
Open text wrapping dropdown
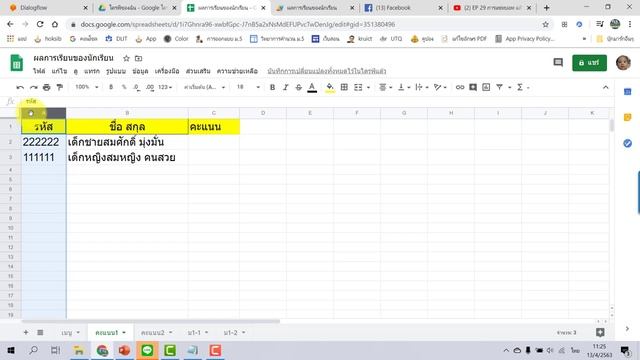coord(421,87)
